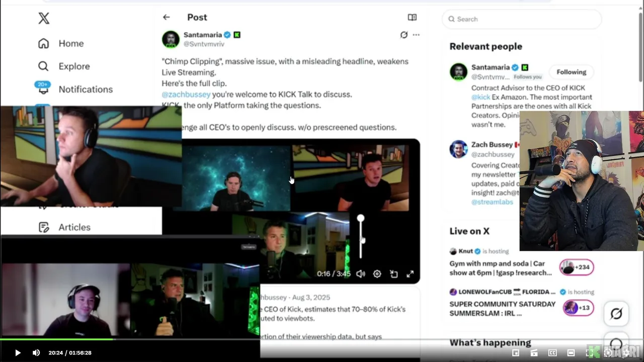Click the verified badge beside Santamaria's name
The image size is (644, 362).
pyautogui.click(x=227, y=35)
